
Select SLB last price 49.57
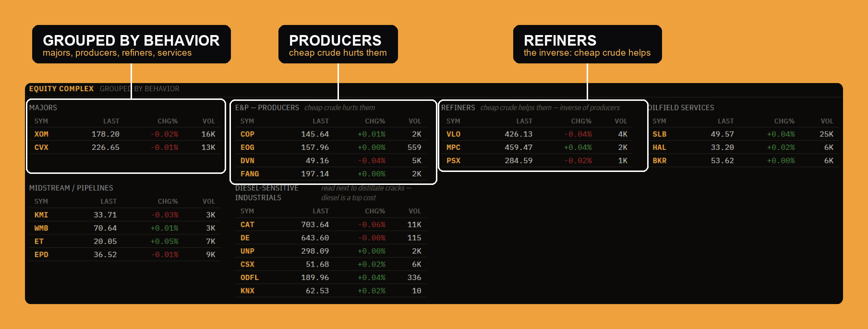click(723, 134)
